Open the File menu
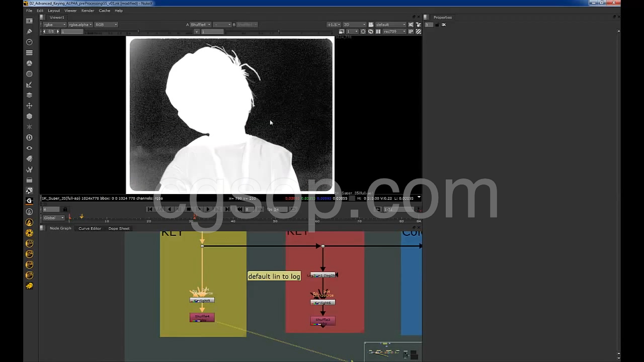The height and width of the screenshot is (362, 644). coord(29,11)
